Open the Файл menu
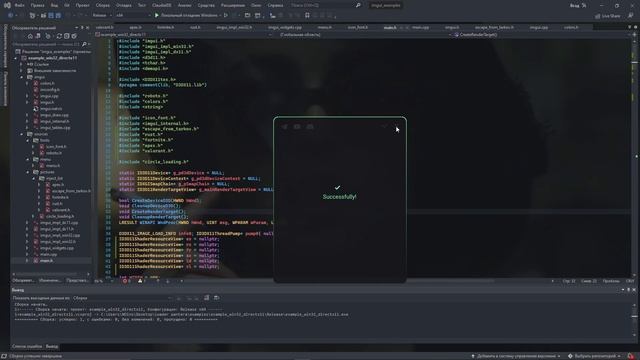Viewport: 640px width, 360px height. 19,5
